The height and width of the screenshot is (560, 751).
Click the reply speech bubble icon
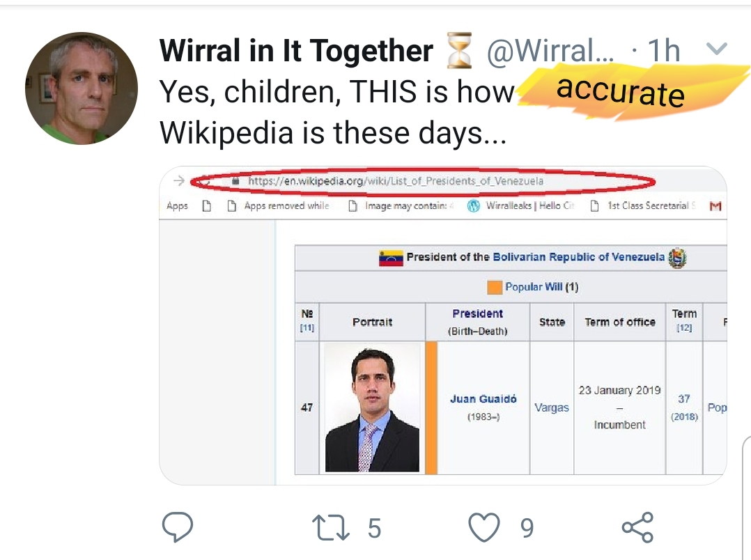tap(177, 528)
